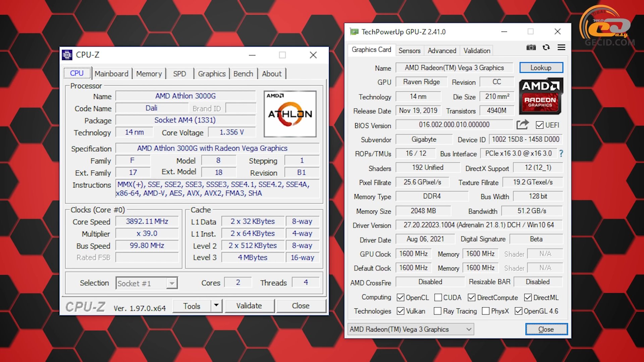This screenshot has height=362, width=644.
Task: Click the Shaders value 192 Unified
Action: [428, 167]
